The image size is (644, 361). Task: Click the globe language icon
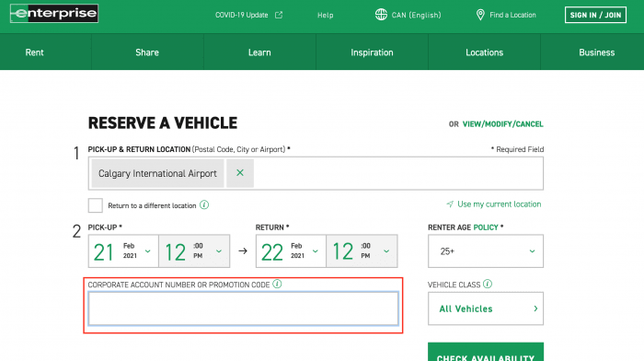tap(381, 15)
